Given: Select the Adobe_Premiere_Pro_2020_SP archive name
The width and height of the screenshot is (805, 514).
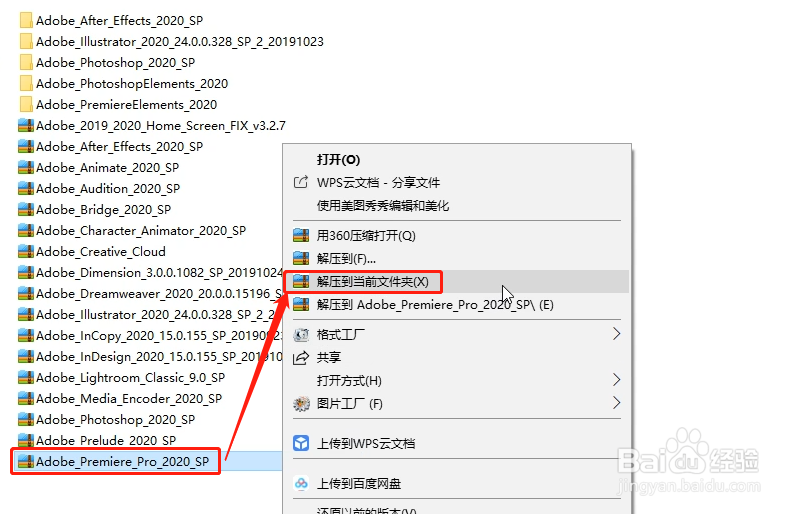Looking at the screenshot, I should (123, 462).
